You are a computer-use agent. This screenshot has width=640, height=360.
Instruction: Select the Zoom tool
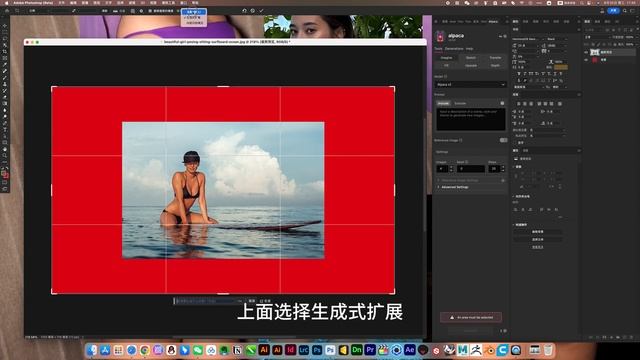point(5,156)
